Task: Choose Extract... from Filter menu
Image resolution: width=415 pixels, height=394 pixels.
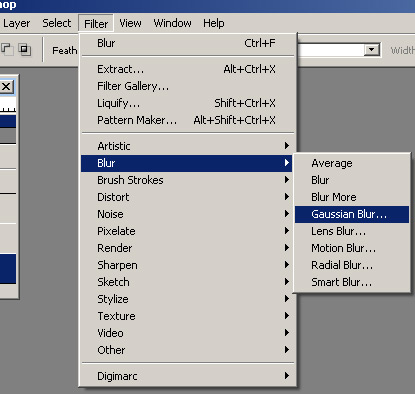Action: pos(187,69)
